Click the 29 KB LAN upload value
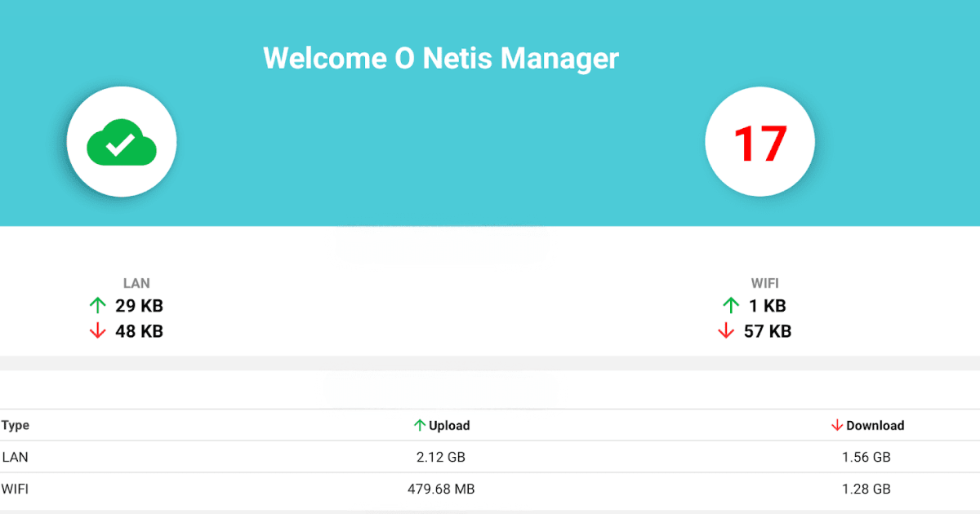980x514 pixels. pos(137,306)
